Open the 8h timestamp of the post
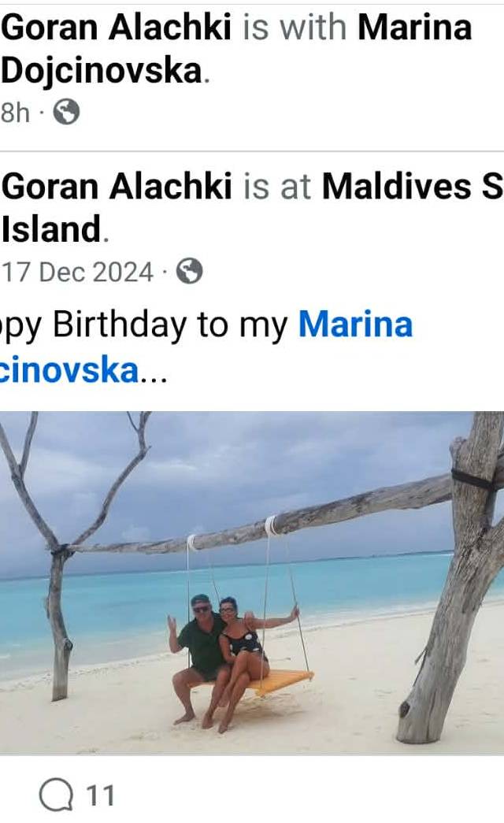The height and width of the screenshot is (823, 504). tap(15, 113)
